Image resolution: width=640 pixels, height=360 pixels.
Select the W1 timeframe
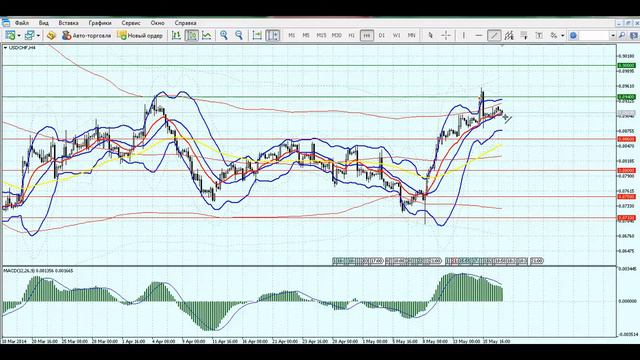(396, 36)
